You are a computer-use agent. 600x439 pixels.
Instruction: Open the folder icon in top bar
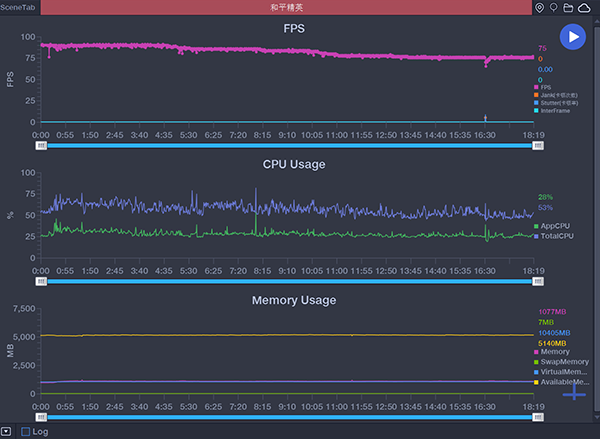coord(568,8)
